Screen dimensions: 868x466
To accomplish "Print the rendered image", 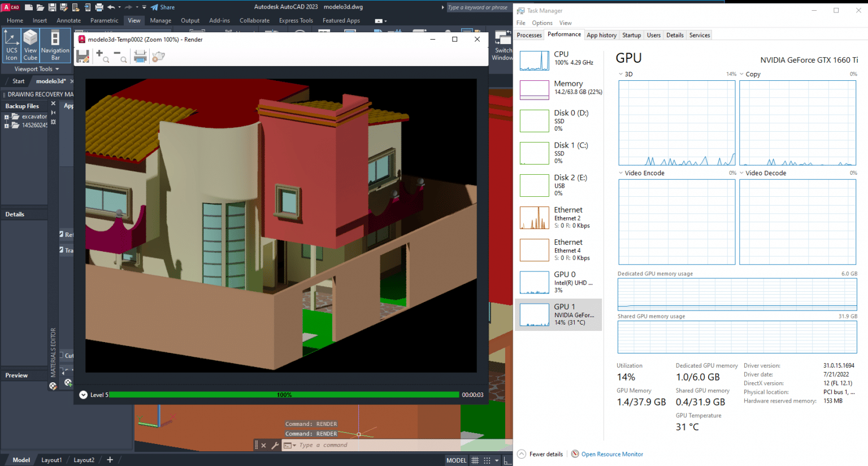I will pos(140,56).
